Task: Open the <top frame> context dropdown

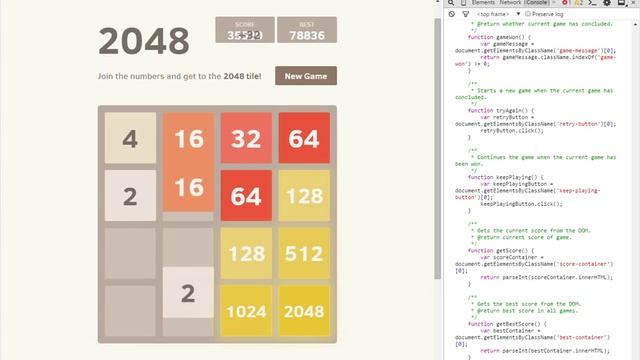Action: (498, 14)
